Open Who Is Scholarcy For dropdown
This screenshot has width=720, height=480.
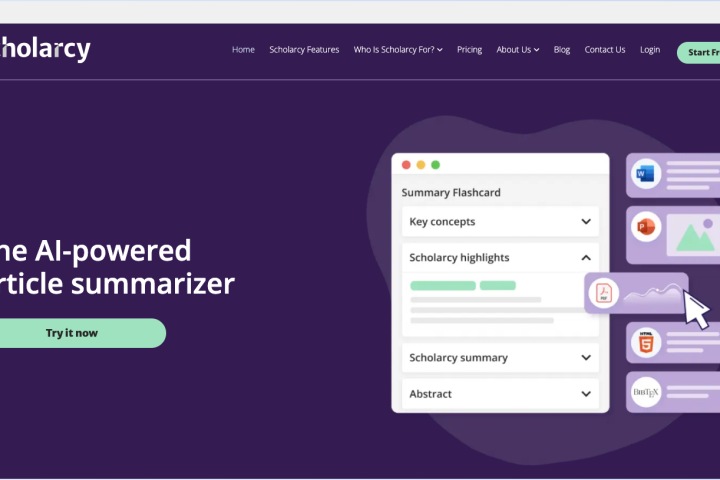pos(398,50)
